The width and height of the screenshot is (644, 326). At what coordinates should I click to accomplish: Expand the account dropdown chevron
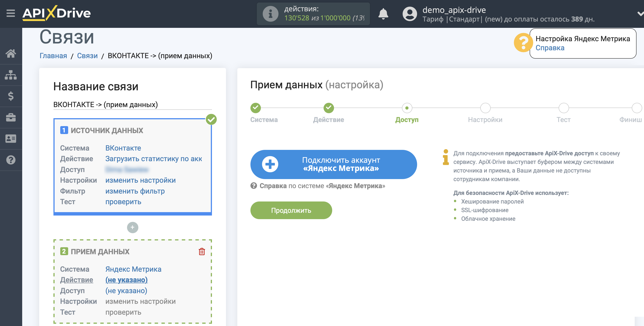point(640,14)
